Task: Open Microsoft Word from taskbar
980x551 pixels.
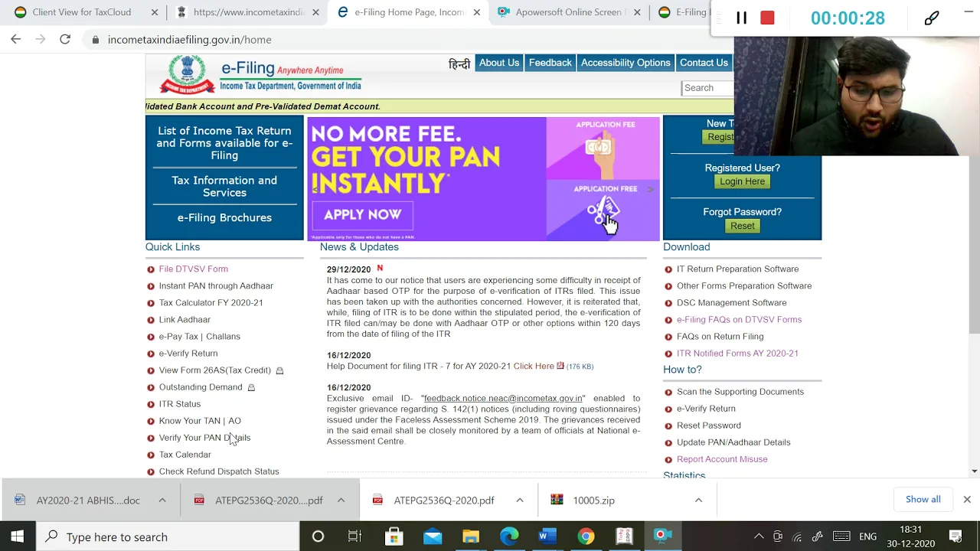Action: click(x=547, y=536)
